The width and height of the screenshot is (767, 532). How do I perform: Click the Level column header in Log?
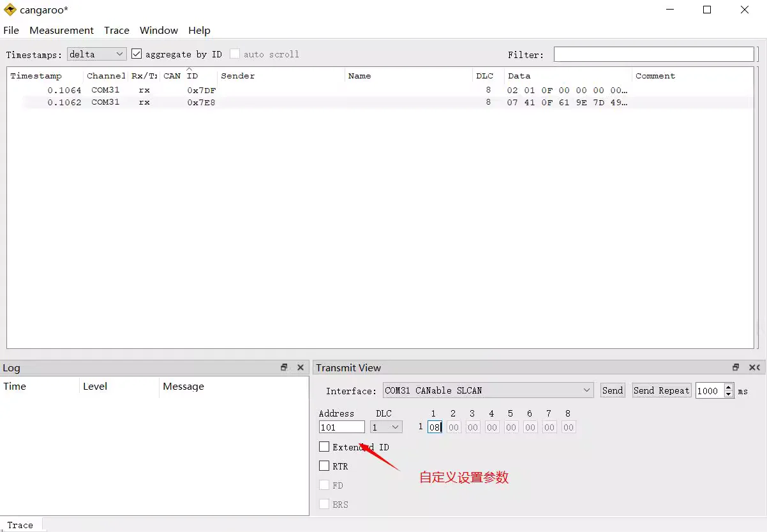[119, 387]
